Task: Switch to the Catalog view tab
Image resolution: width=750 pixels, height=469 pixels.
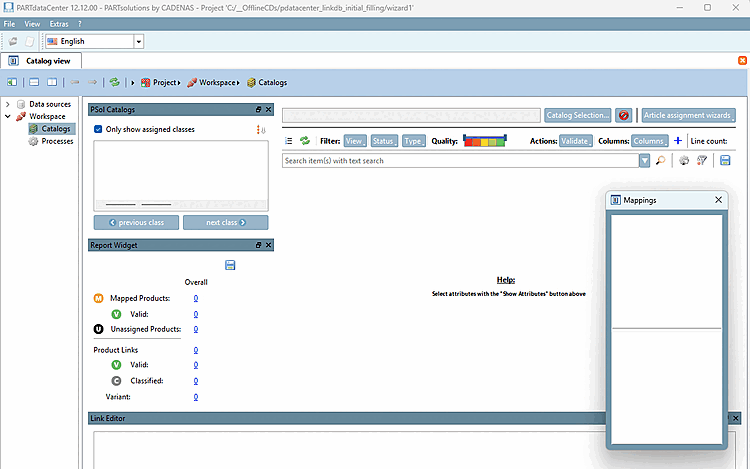Action: pyautogui.click(x=41, y=61)
